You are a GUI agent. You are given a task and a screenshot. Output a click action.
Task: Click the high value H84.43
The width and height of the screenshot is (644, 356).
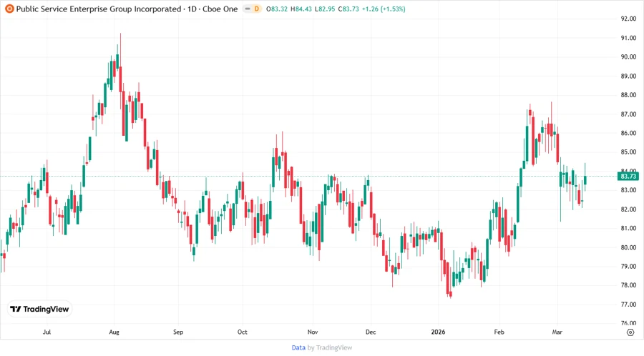[x=301, y=9]
